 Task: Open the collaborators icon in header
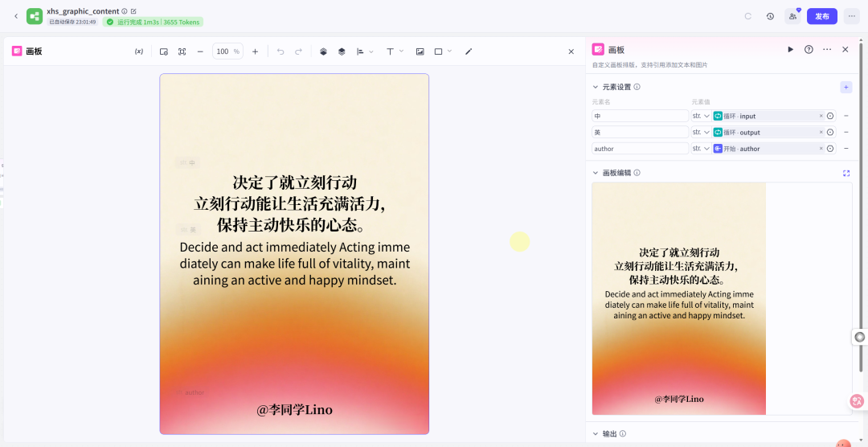[792, 16]
